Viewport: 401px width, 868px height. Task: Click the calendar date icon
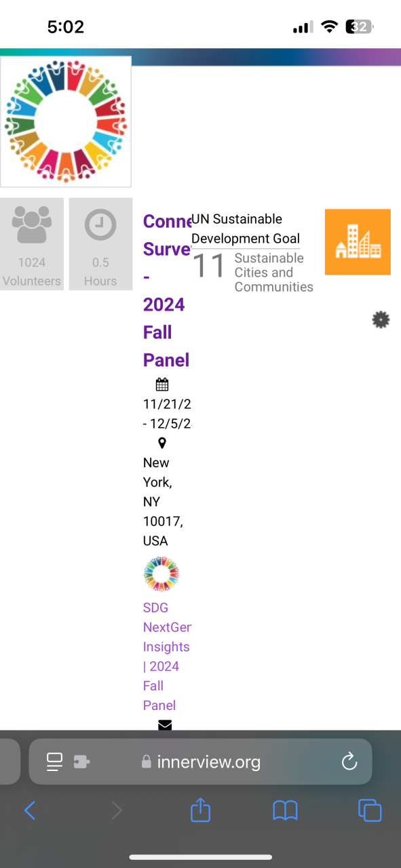[162, 384]
